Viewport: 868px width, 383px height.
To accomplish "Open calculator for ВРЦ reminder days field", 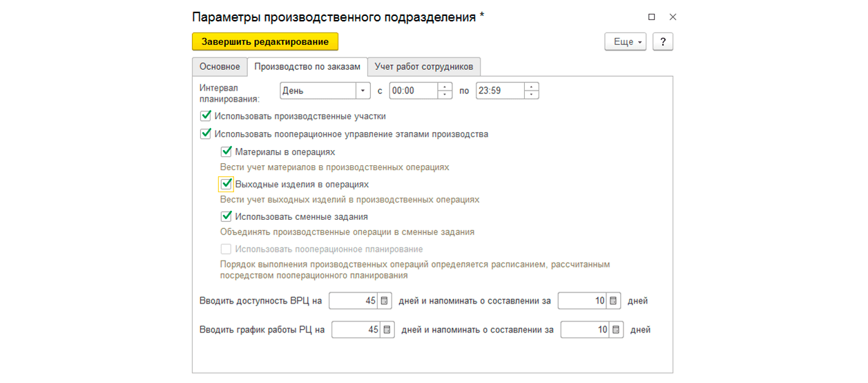I will tap(613, 301).
